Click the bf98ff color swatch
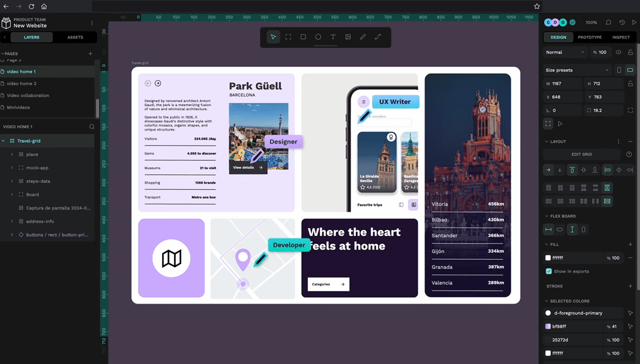 click(548, 326)
